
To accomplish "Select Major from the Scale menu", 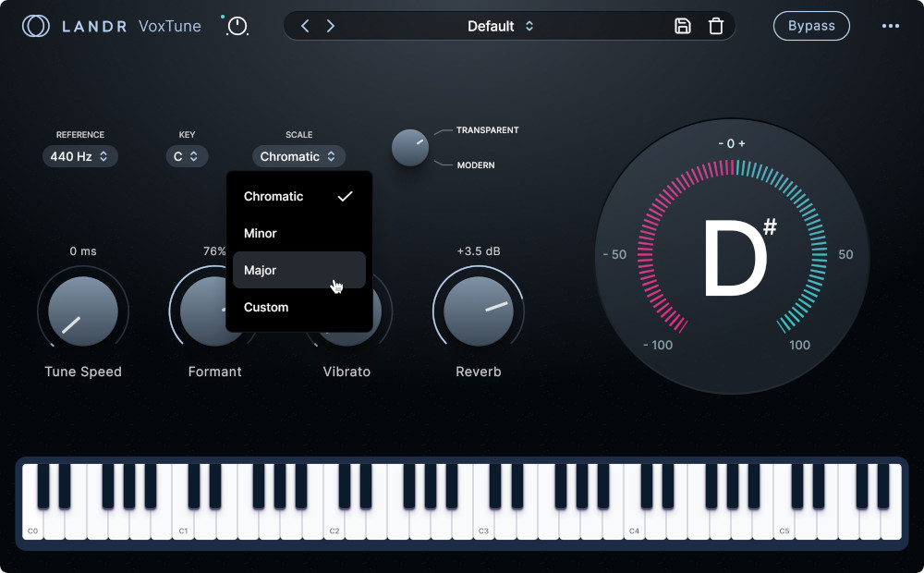I will click(260, 270).
